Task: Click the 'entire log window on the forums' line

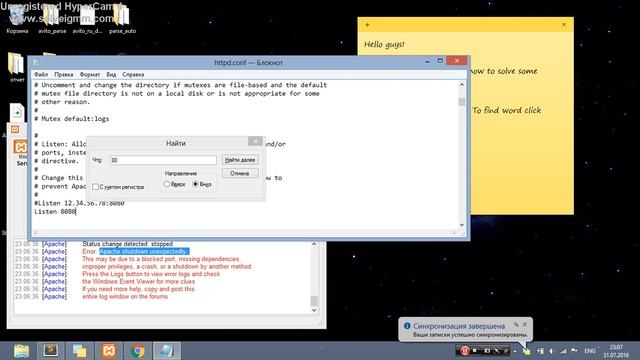Action: pos(125,296)
